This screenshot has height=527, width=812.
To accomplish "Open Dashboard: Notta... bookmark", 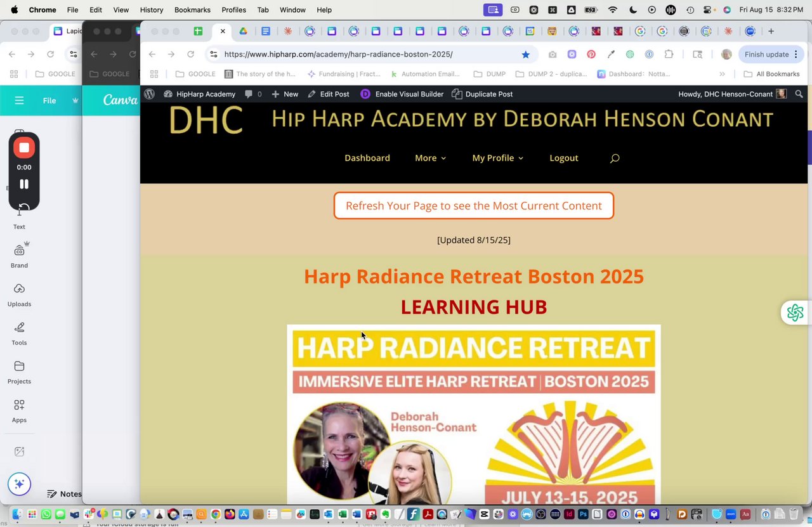I will pos(633,74).
